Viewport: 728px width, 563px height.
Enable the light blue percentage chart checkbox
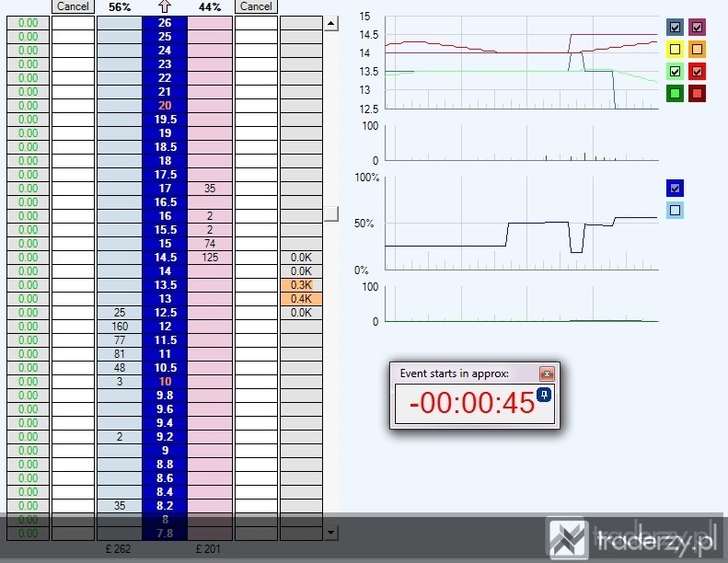point(675,211)
